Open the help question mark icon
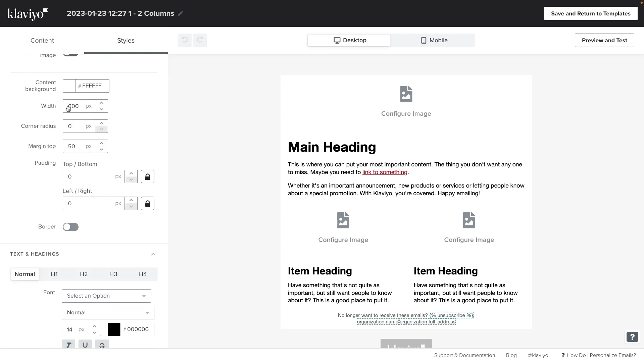This screenshot has width=644, height=362. coord(632,337)
